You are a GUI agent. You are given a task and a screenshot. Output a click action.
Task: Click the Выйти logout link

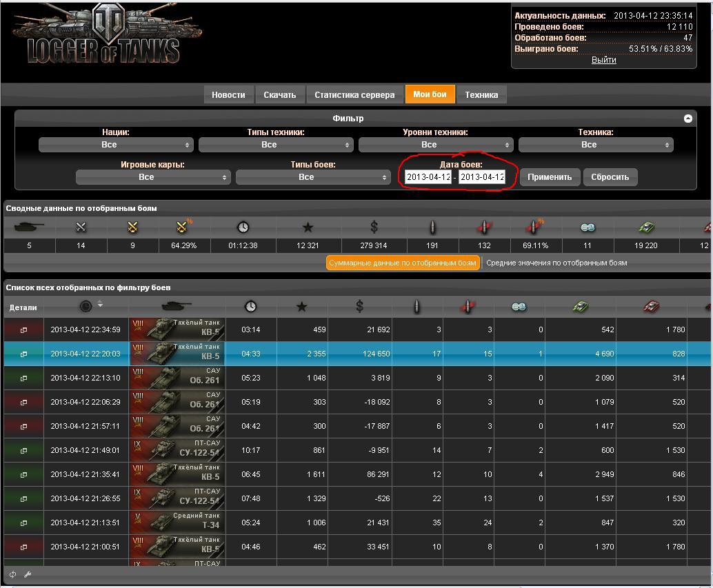(603, 60)
